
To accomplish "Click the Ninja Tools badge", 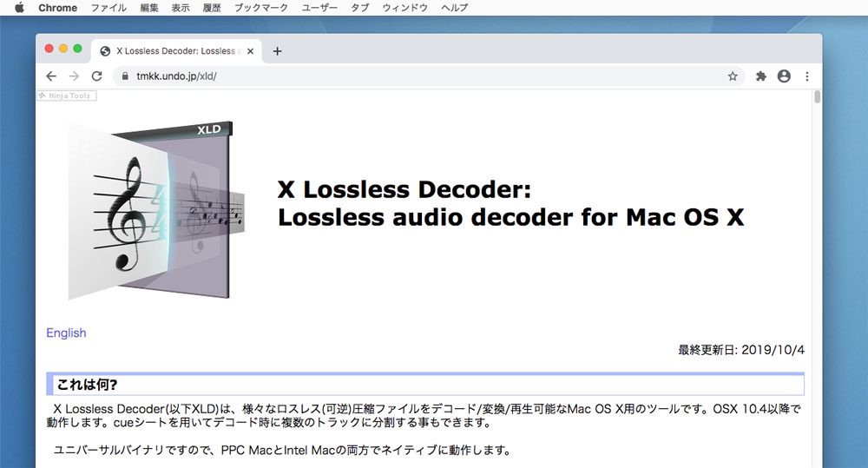I will pyautogui.click(x=67, y=96).
